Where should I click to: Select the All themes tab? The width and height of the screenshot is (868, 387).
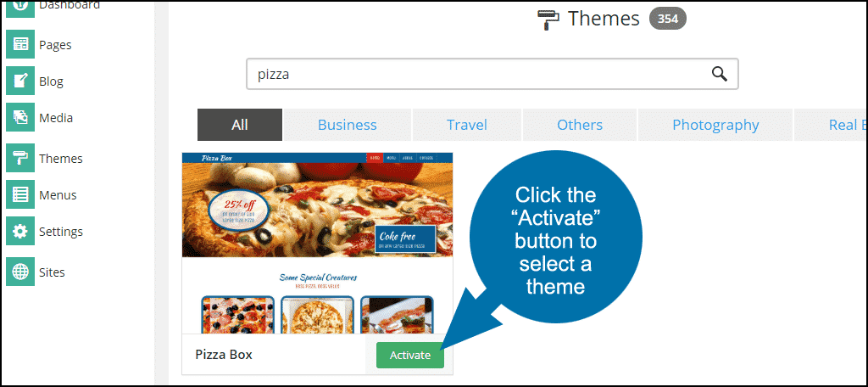pyautogui.click(x=240, y=125)
